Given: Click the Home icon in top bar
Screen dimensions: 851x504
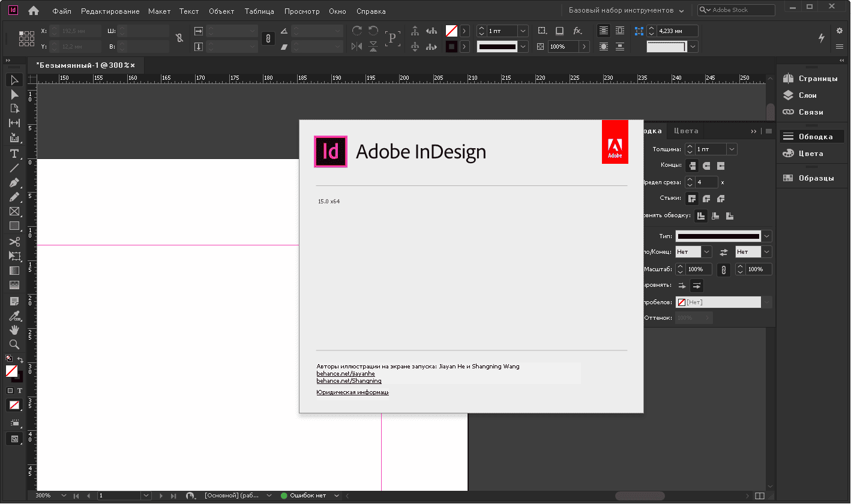Looking at the screenshot, I should 34,10.
